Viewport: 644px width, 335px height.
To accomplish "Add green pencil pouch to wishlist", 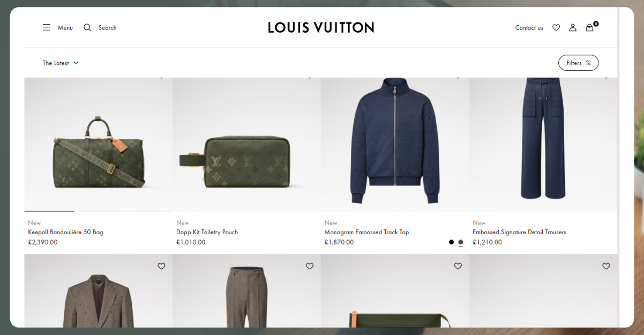I will coord(458,266).
